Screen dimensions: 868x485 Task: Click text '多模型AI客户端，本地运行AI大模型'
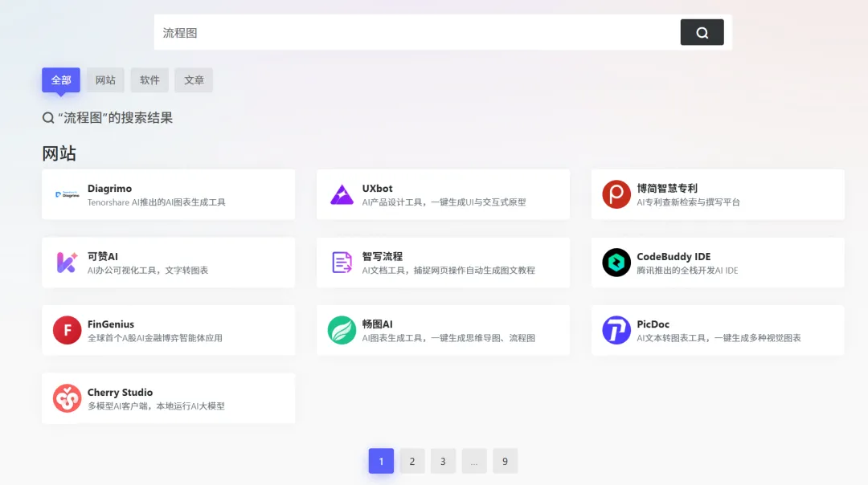pyautogui.click(x=156, y=406)
